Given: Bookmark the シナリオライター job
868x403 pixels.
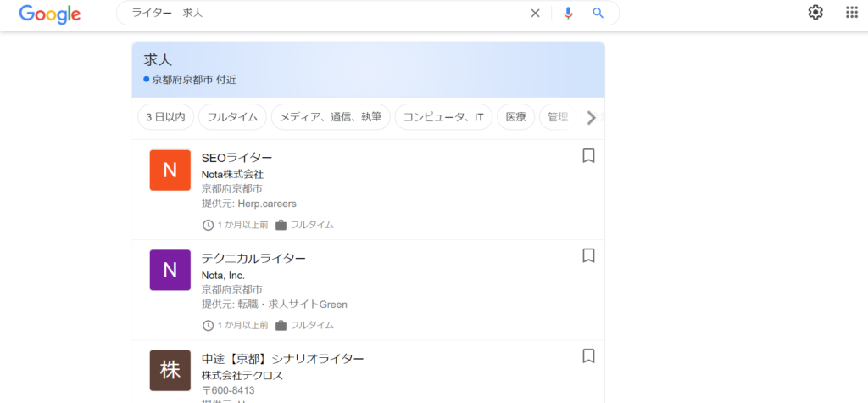Looking at the screenshot, I should 588,355.
